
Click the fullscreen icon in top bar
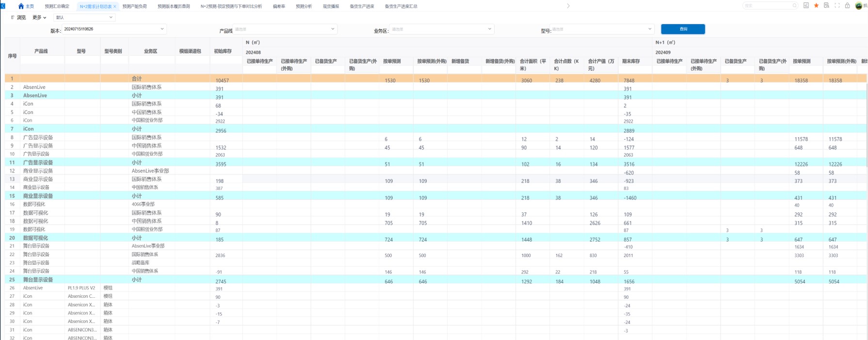tap(837, 6)
